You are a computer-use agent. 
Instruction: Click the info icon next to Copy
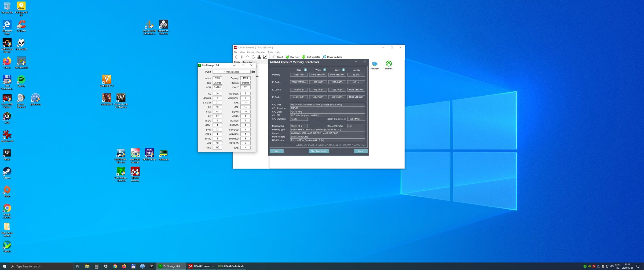(x=343, y=70)
